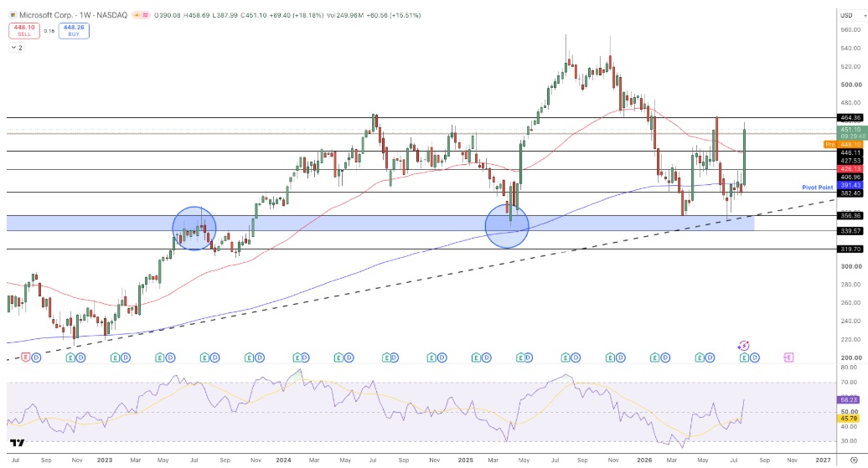Click the TradingView logo
Image resolution: width=868 pixels, height=468 pixels.
point(17,443)
